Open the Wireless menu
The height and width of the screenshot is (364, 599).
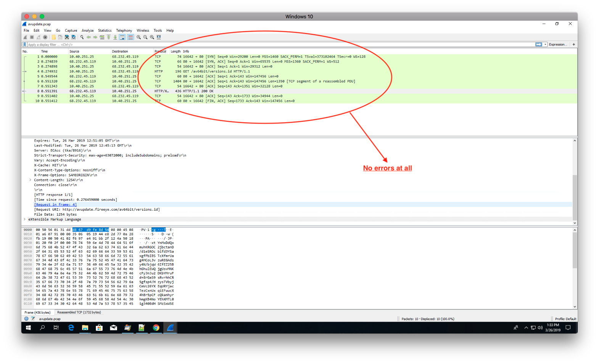coord(143,31)
